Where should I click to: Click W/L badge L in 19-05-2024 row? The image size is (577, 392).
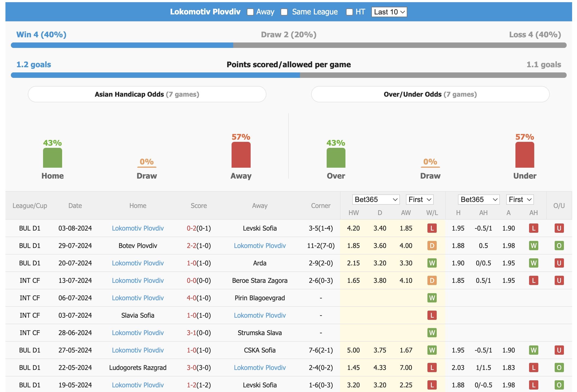[432, 385]
